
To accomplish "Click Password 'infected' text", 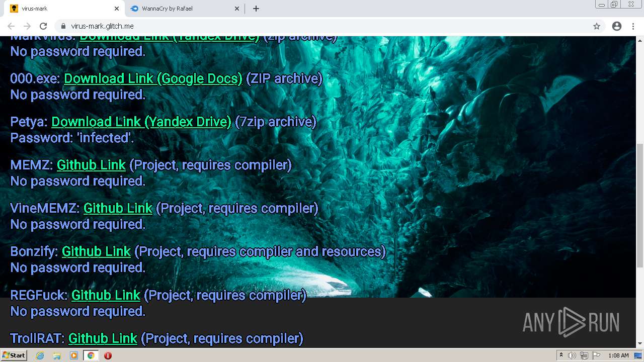I will [x=72, y=138].
